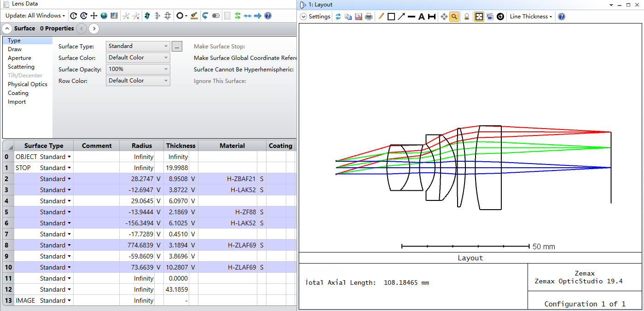Open the Surface Color dropdown
The width and height of the screenshot is (644, 311).
click(138, 58)
